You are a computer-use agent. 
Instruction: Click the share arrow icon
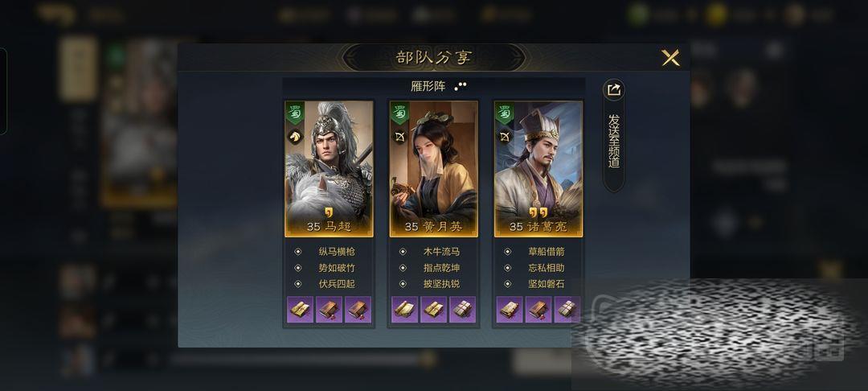613,90
